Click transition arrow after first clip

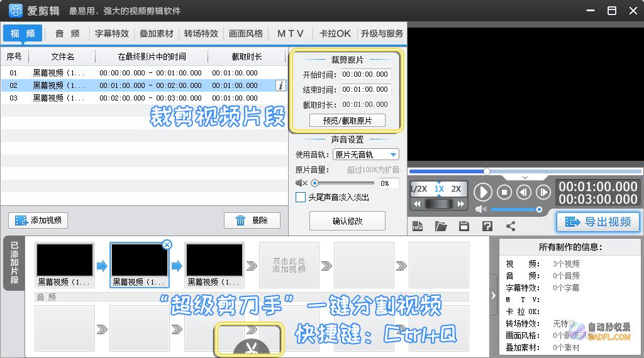102,266
